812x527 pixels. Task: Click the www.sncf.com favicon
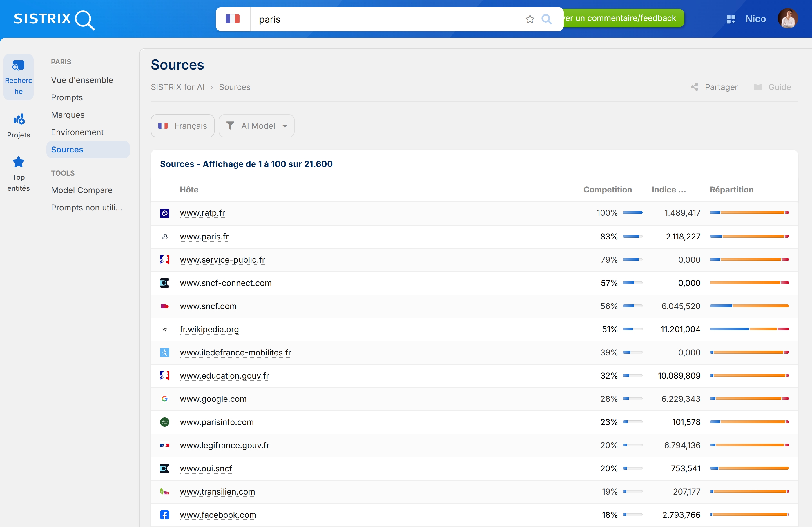pos(165,306)
